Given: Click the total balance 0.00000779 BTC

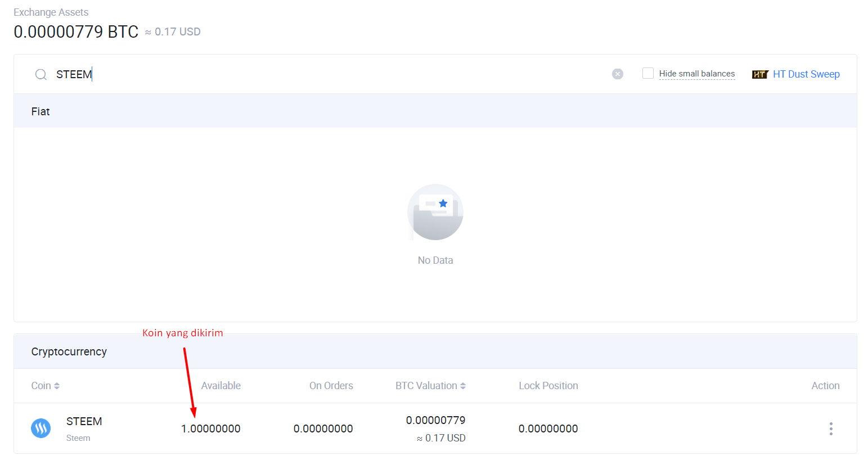Looking at the screenshot, I should (76, 31).
